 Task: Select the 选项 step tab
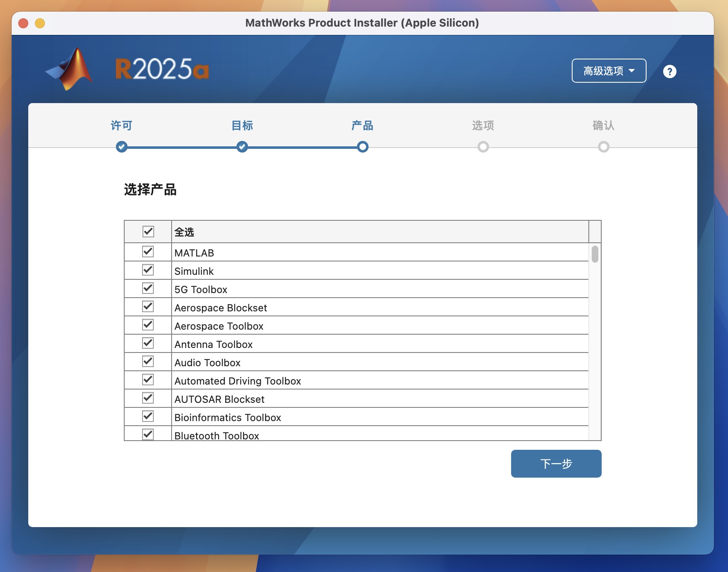pyautogui.click(x=483, y=126)
